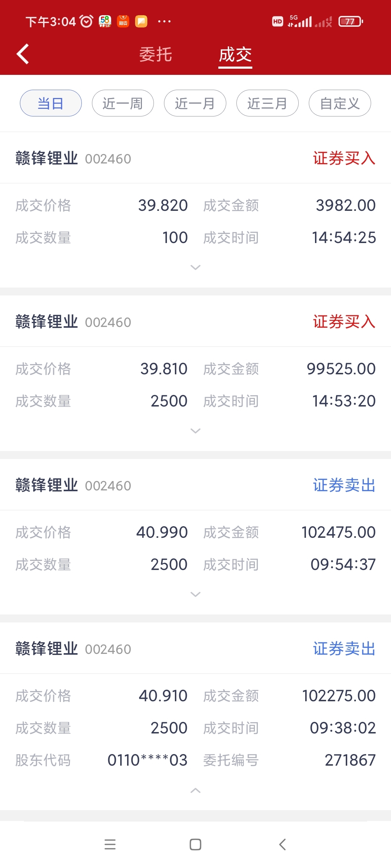
Task: Expand details of the 14:54:25 trade
Action: (195, 267)
